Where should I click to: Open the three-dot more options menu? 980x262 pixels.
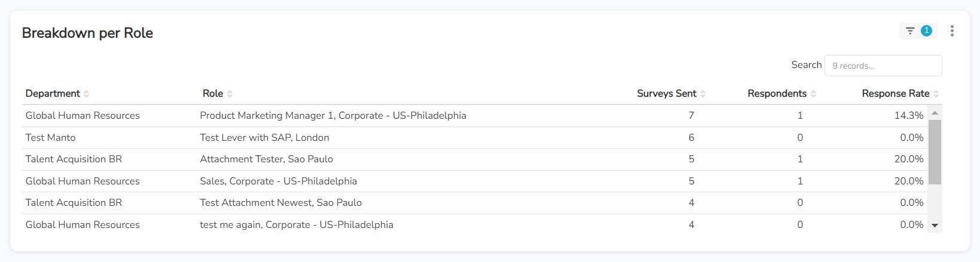pos(952,31)
